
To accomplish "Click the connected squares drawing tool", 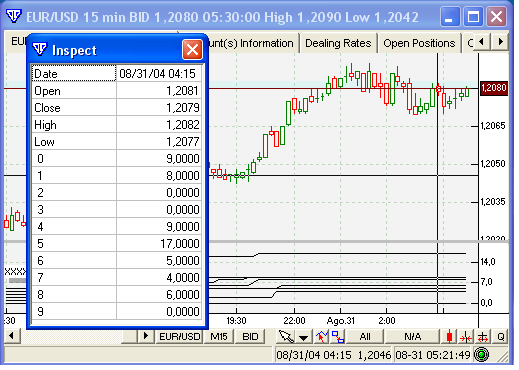I will pyautogui.click(x=338, y=337).
